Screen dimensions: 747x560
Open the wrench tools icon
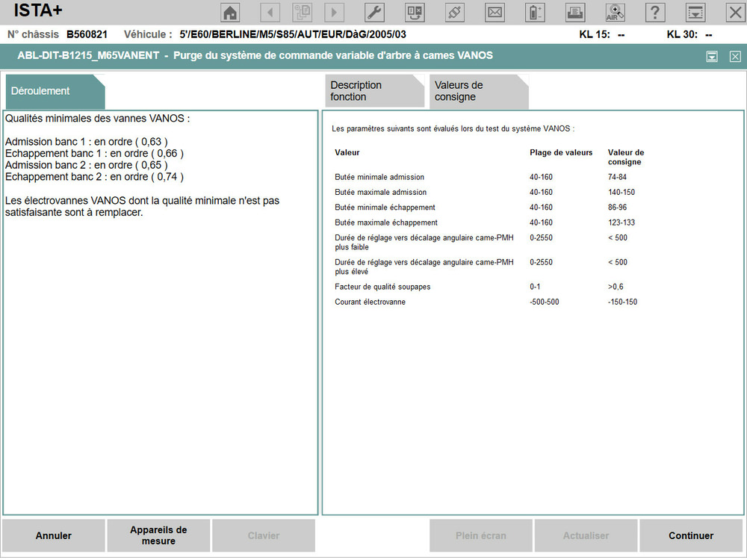tap(374, 13)
